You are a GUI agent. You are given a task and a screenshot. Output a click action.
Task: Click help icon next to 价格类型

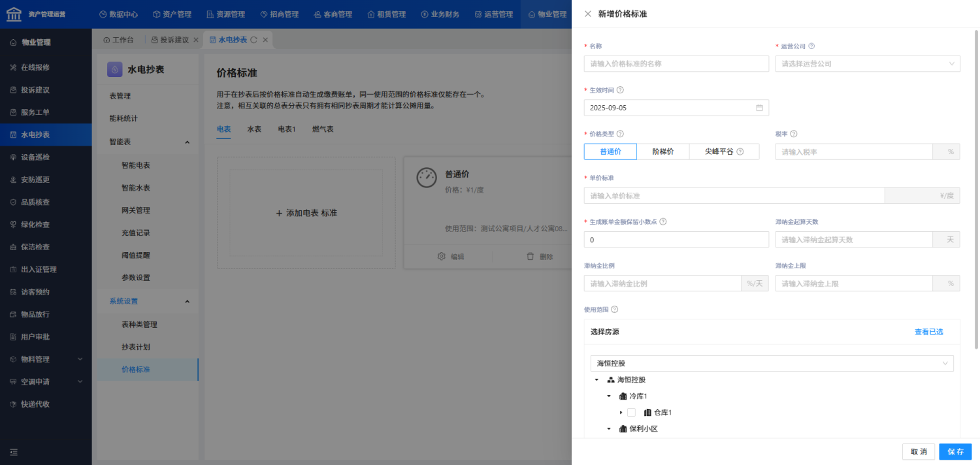620,134
